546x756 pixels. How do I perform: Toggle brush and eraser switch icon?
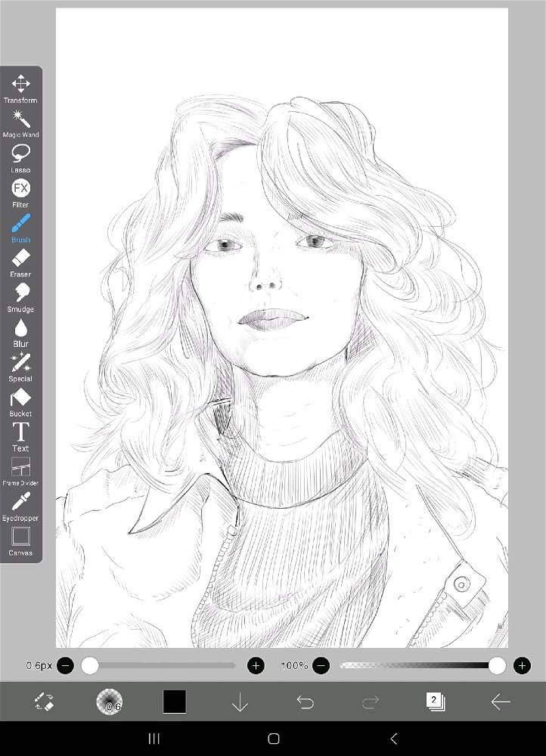point(45,702)
